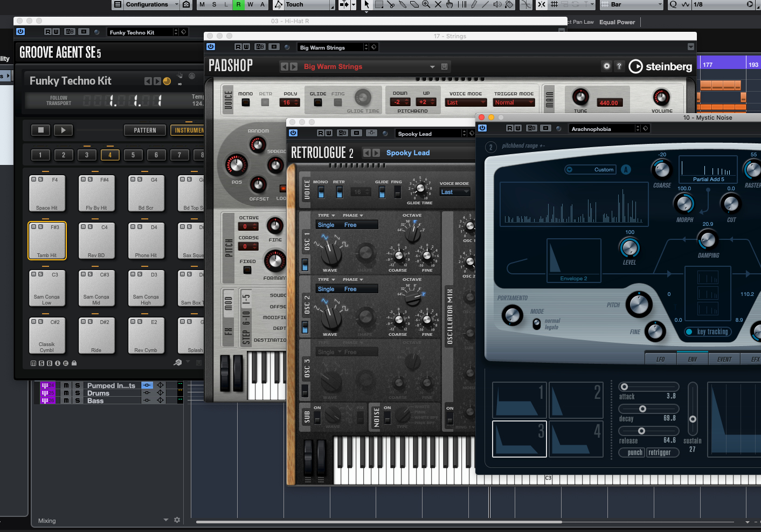Select the Play speaker tool in toolbar

click(497, 4)
